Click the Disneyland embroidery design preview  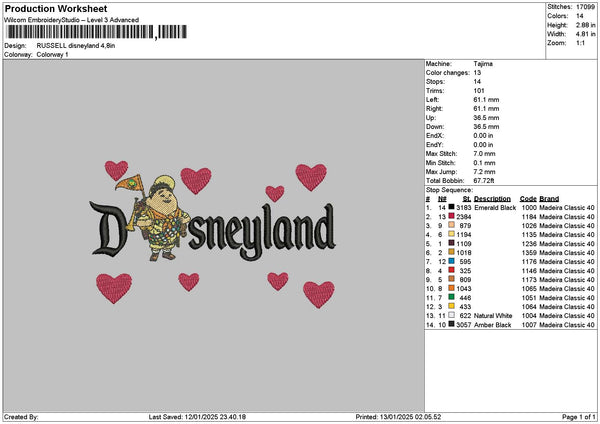[x=212, y=233]
